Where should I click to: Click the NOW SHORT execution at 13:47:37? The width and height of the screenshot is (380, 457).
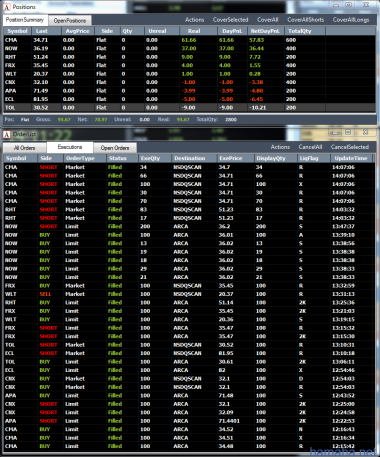188,226
